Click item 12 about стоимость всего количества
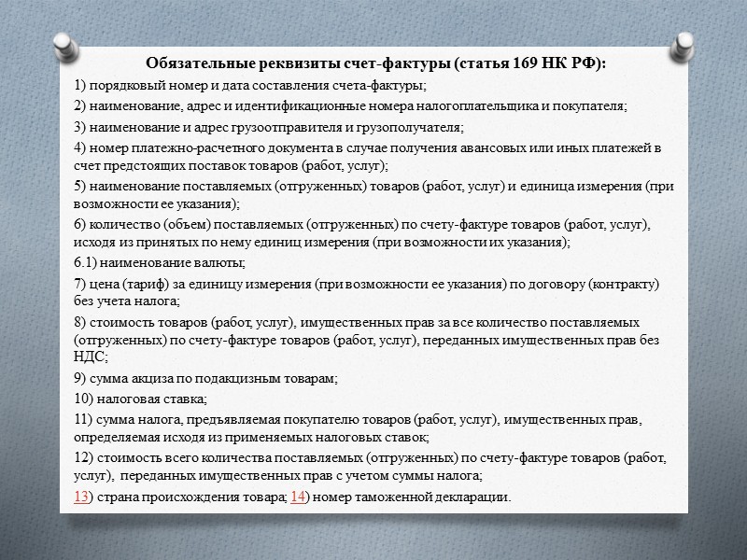The image size is (747, 560). [x=370, y=467]
